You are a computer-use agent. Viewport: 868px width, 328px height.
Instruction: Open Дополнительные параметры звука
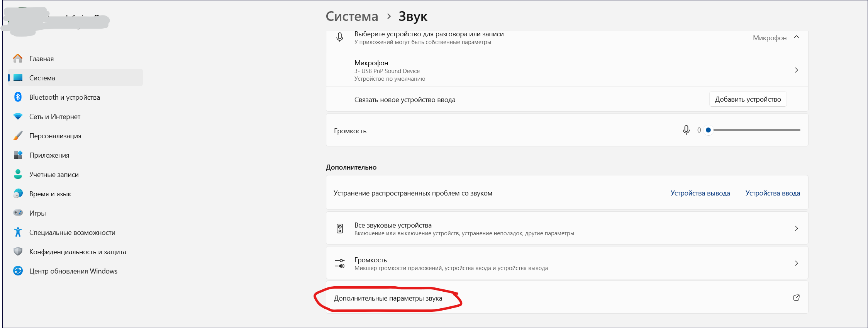[567, 297]
